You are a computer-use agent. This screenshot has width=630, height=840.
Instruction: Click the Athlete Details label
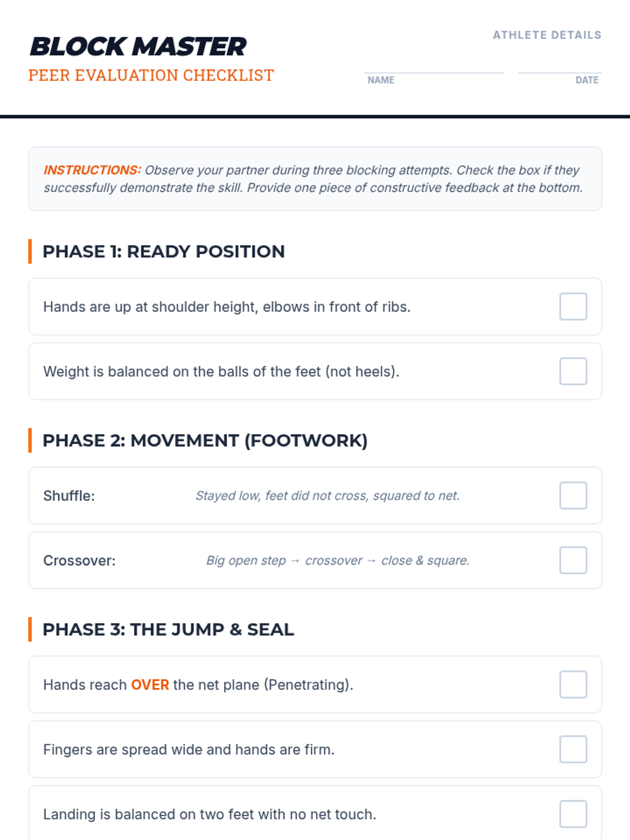pos(547,35)
